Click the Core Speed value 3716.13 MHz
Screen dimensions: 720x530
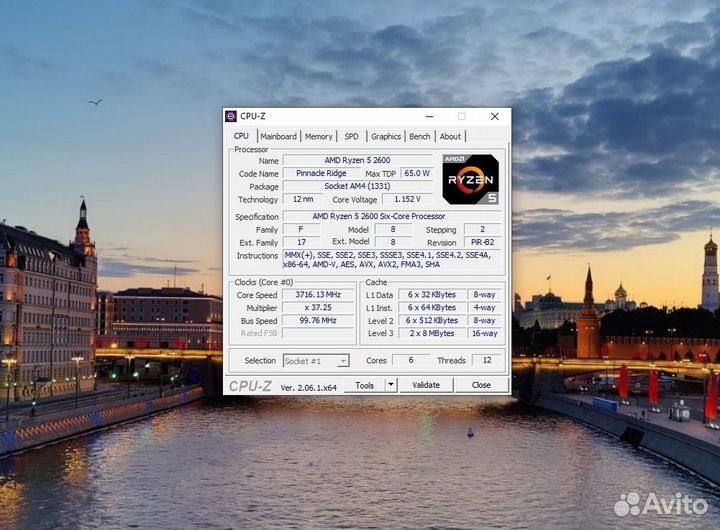click(318, 294)
